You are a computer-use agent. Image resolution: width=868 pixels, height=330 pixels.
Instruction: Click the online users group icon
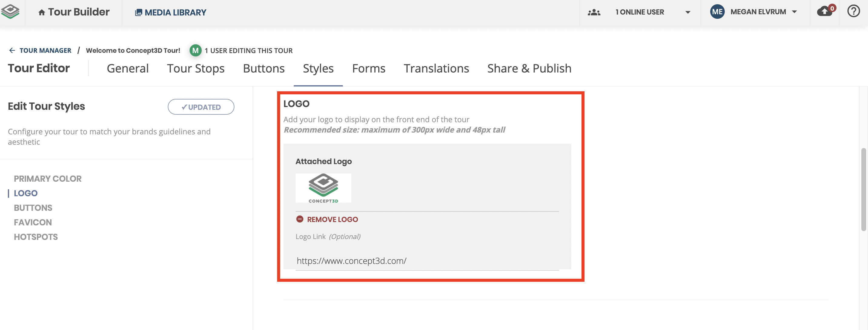point(594,12)
